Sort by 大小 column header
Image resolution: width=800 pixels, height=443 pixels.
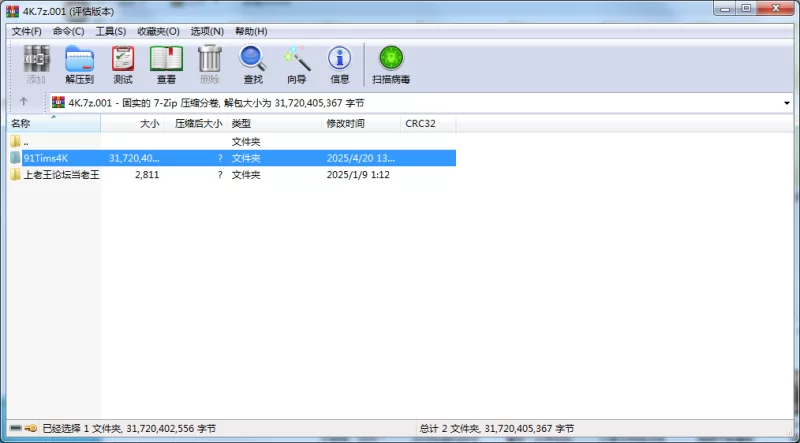tap(132, 124)
